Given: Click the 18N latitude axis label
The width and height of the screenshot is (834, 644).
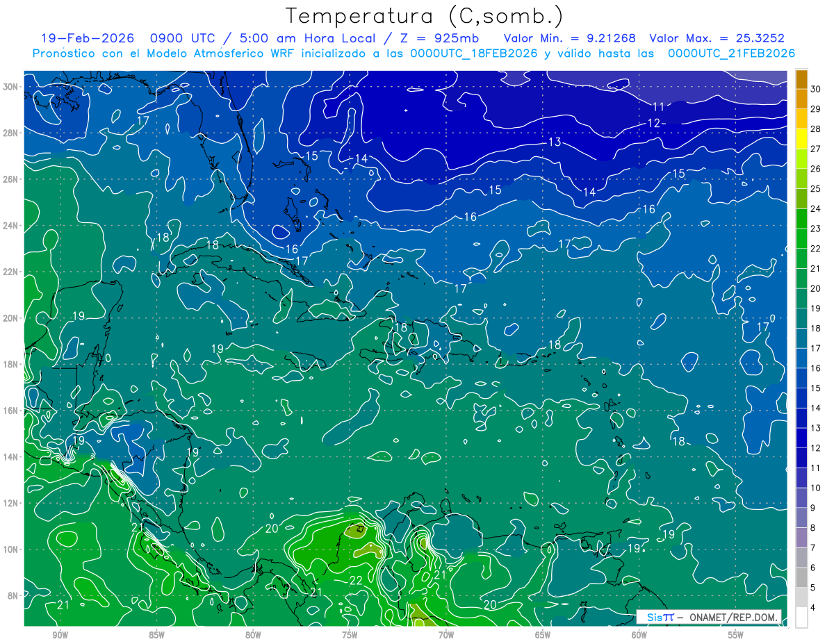Looking at the screenshot, I should coord(11,364).
